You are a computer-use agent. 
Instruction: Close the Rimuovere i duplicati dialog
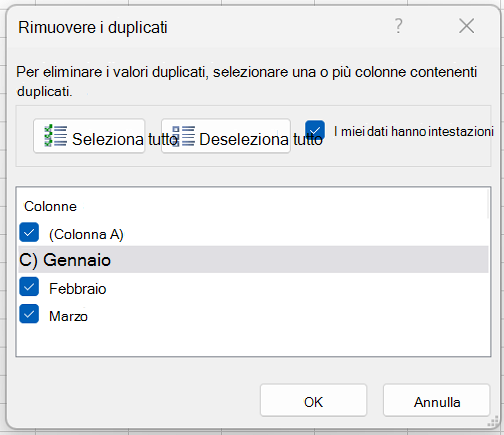[466, 26]
